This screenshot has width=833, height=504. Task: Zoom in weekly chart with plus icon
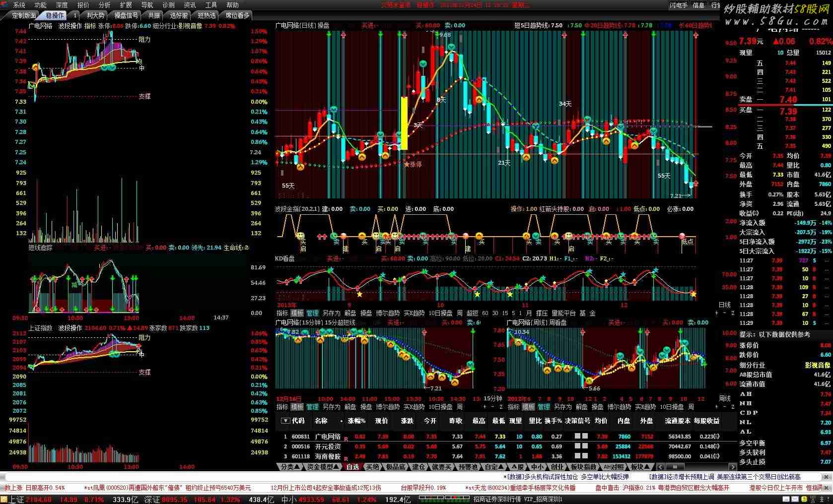click(716, 407)
